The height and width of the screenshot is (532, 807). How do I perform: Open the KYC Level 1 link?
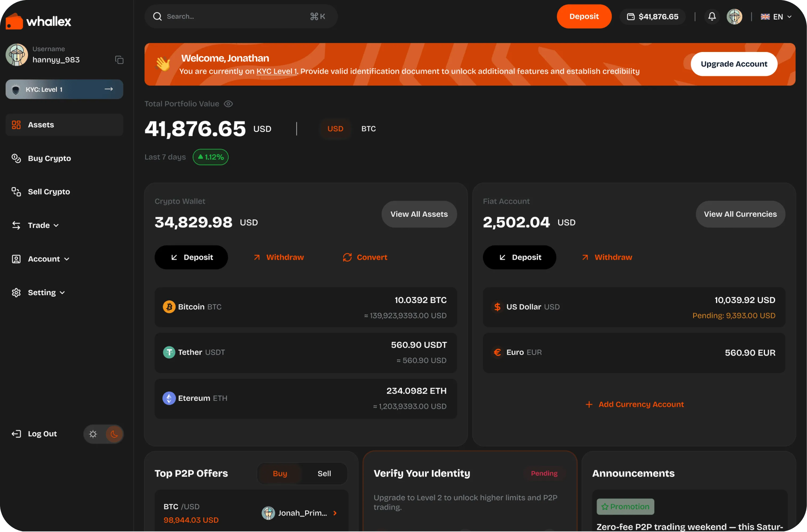[277, 71]
